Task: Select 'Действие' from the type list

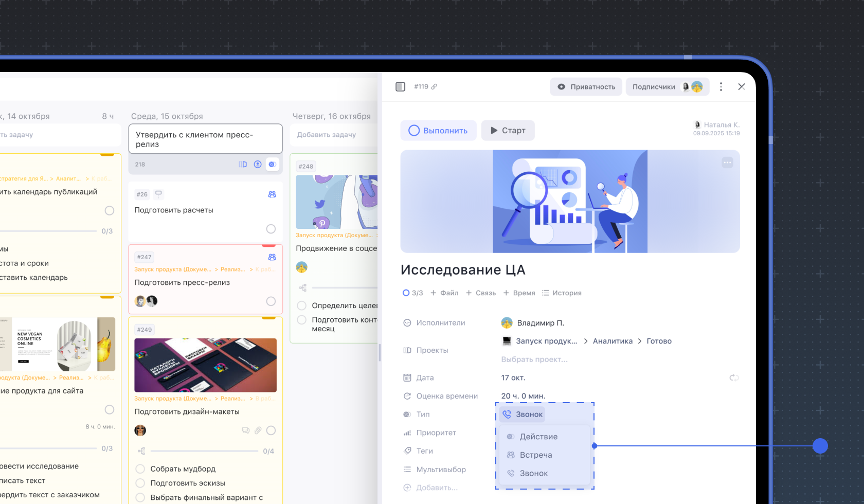Action: [538, 437]
